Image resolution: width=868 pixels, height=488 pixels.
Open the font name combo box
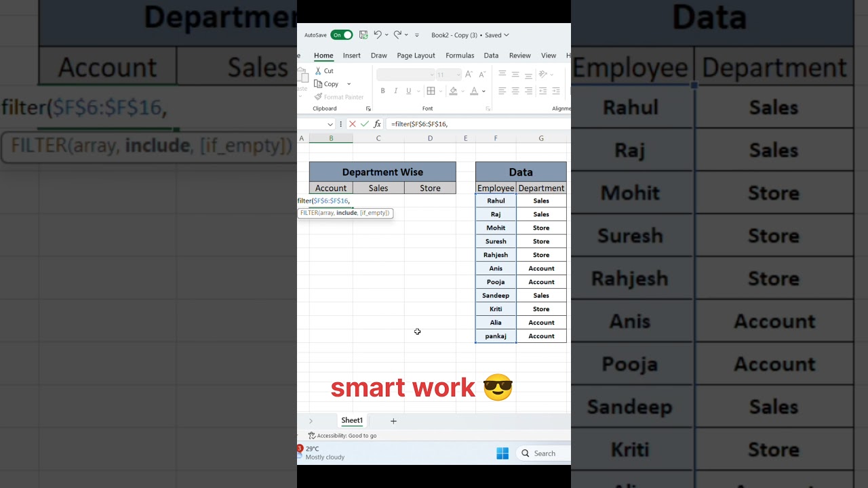[406, 75]
